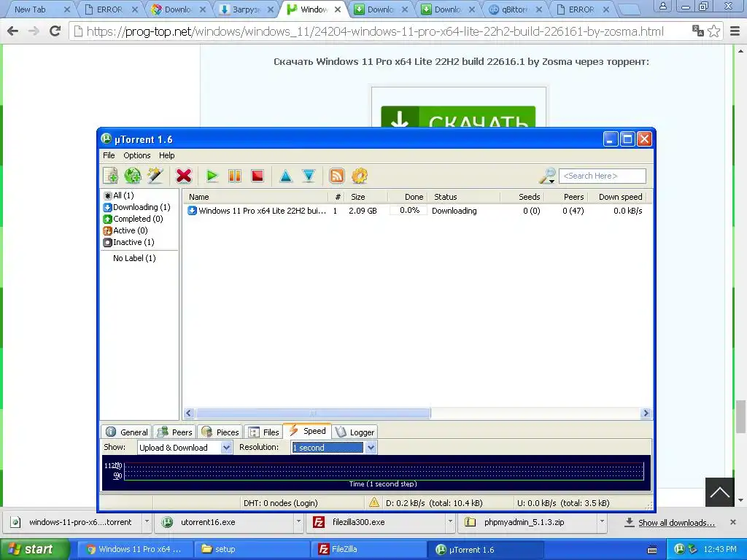This screenshot has height=560, width=747.
Task: Open the filezilla300.exe download dropdown arrow
Action: coord(449,522)
